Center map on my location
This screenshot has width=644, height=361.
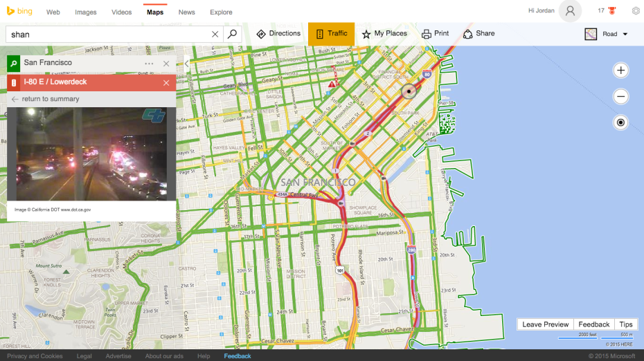(620, 122)
